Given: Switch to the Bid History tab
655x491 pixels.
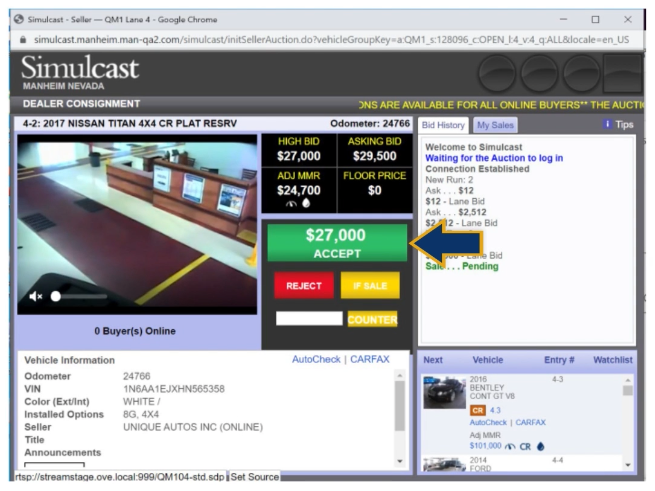Looking at the screenshot, I should 443,125.
